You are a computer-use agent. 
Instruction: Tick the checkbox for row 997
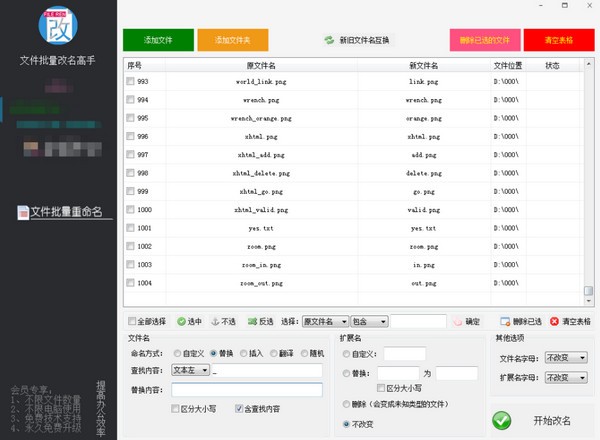pyautogui.click(x=130, y=155)
